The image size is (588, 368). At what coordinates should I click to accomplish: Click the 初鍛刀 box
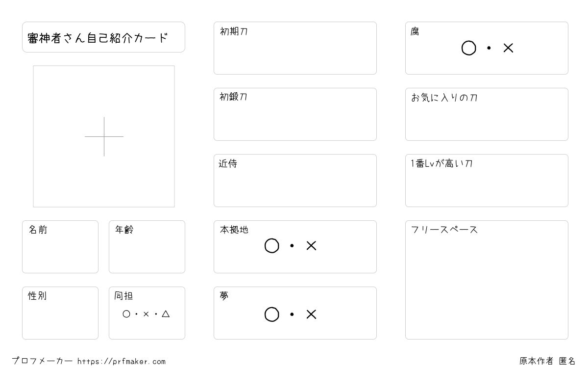click(x=295, y=114)
